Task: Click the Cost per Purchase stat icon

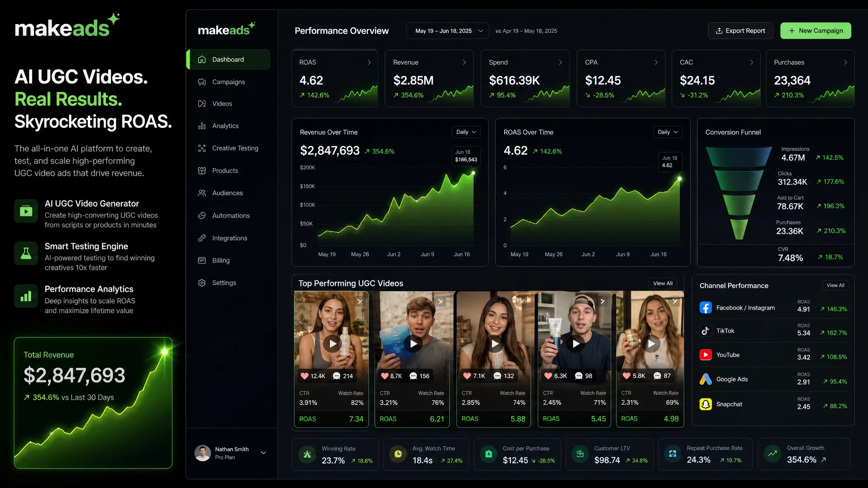Action: [489, 454]
